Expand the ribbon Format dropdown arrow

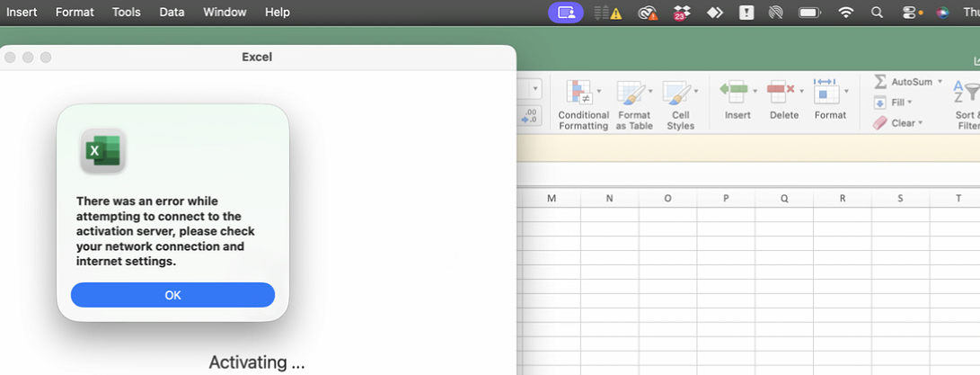(846, 92)
